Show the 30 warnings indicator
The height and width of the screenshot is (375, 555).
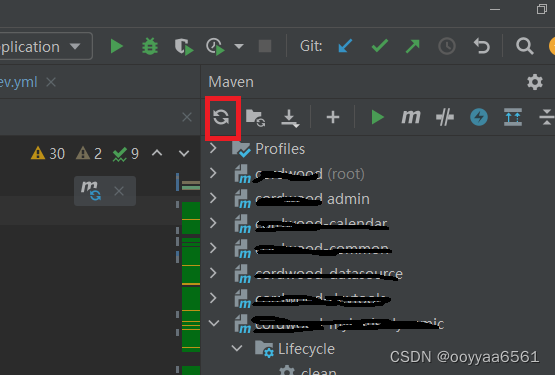[48, 154]
